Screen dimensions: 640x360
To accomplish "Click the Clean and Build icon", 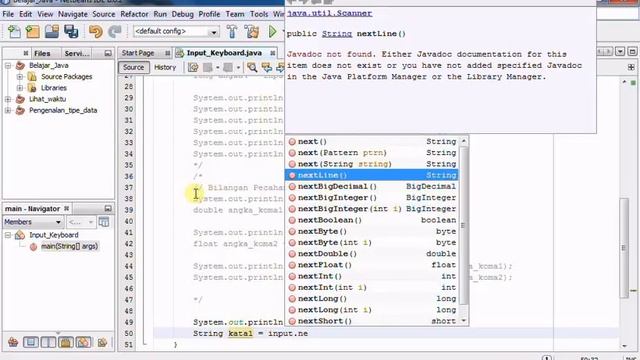I will click(252, 31).
